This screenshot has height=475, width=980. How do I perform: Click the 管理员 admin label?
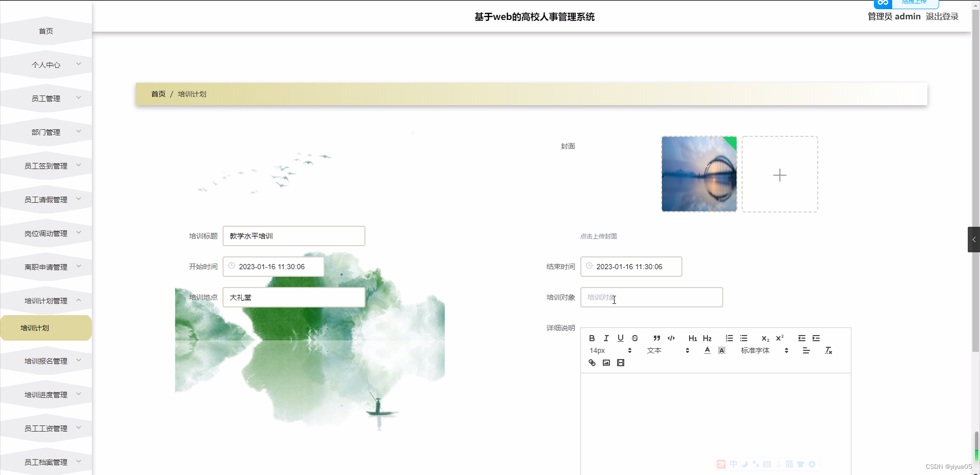click(x=894, y=16)
